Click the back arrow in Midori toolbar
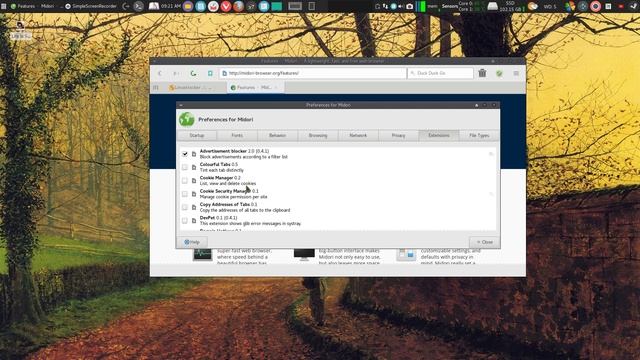The width and height of the screenshot is (640, 360). tap(160, 73)
